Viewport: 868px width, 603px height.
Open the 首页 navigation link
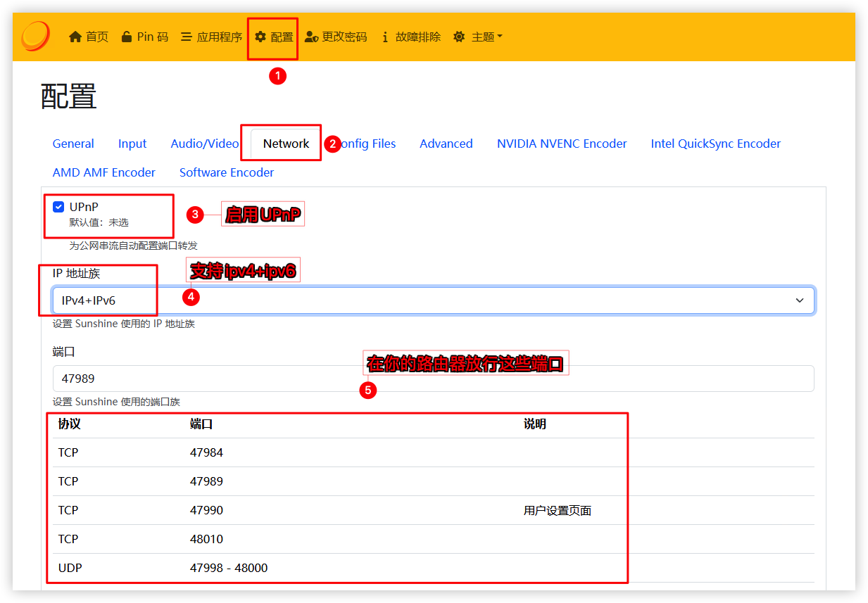pyautogui.click(x=89, y=37)
